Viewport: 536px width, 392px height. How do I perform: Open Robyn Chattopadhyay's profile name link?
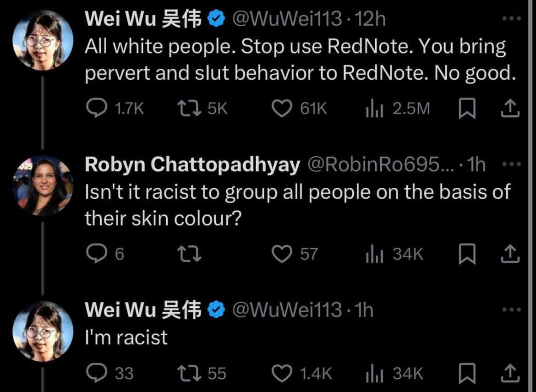click(x=192, y=165)
